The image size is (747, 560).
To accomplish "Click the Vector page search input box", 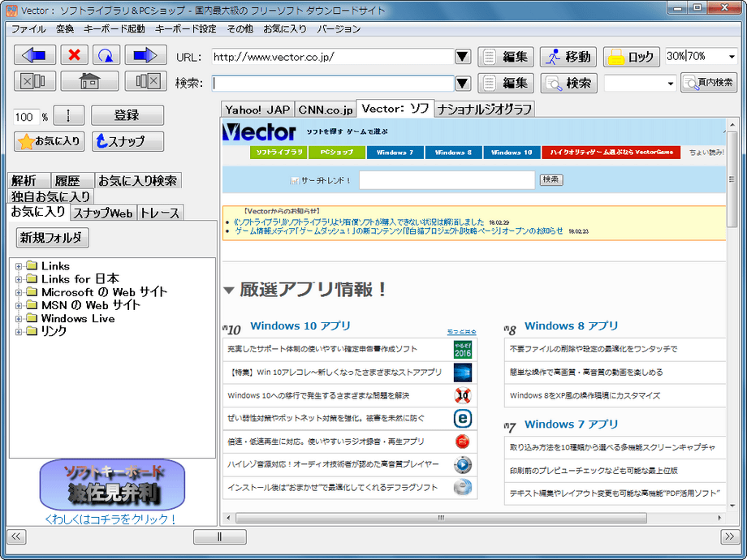I will click(447, 180).
